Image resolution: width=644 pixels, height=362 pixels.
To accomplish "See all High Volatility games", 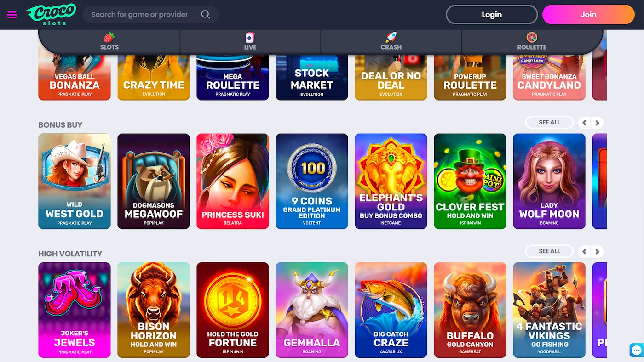I will coord(549,251).
